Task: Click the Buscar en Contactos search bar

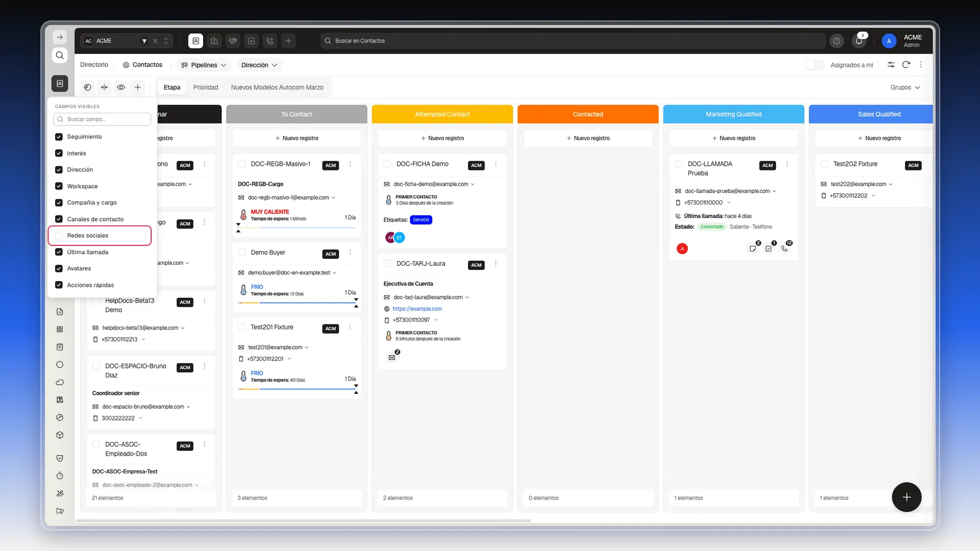Action: click(x=573, y=41)
